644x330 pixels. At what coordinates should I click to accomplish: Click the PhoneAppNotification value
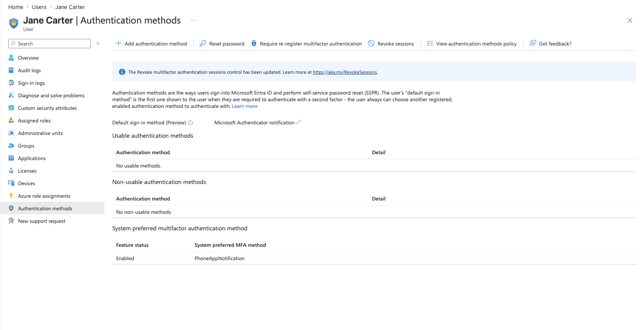click(219, 258)
